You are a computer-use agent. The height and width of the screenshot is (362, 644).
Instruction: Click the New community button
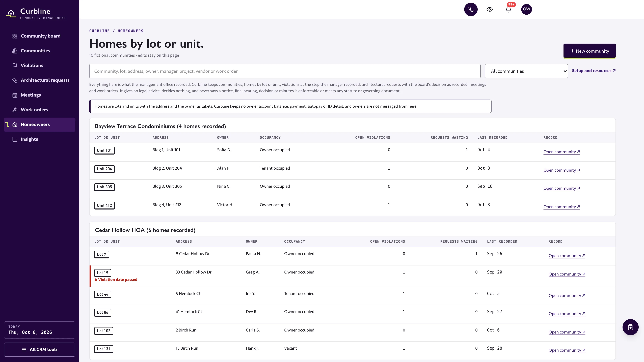[x=589, y=51]
